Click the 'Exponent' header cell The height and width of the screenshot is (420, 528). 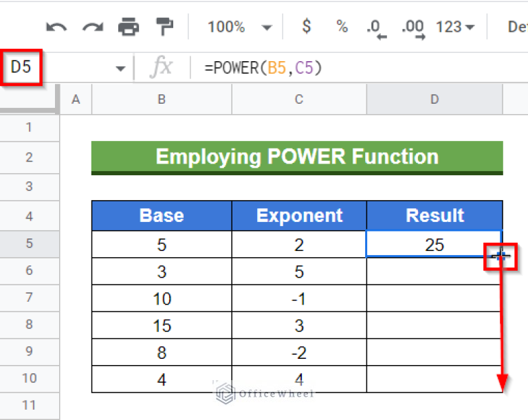[x=299, y=216]
